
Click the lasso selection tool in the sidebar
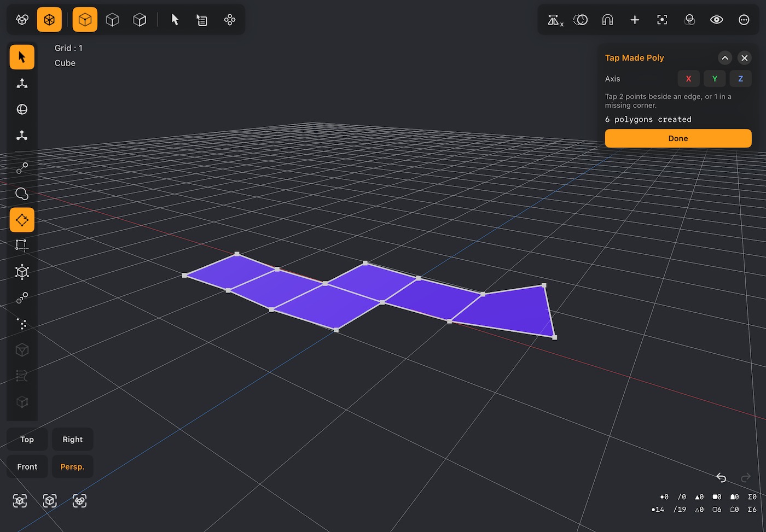(x=22, y=194)
